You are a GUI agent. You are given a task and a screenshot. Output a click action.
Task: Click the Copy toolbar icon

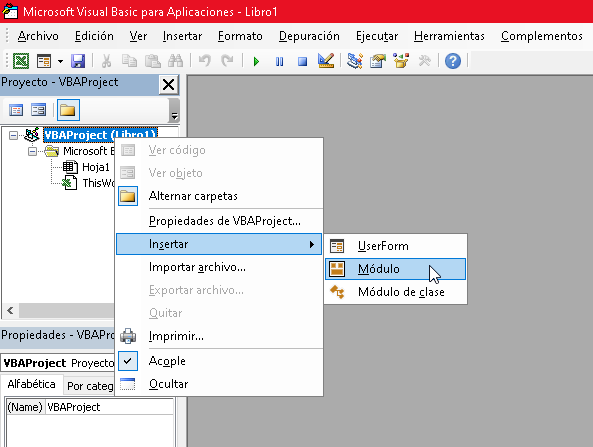[x=129, y=61]
